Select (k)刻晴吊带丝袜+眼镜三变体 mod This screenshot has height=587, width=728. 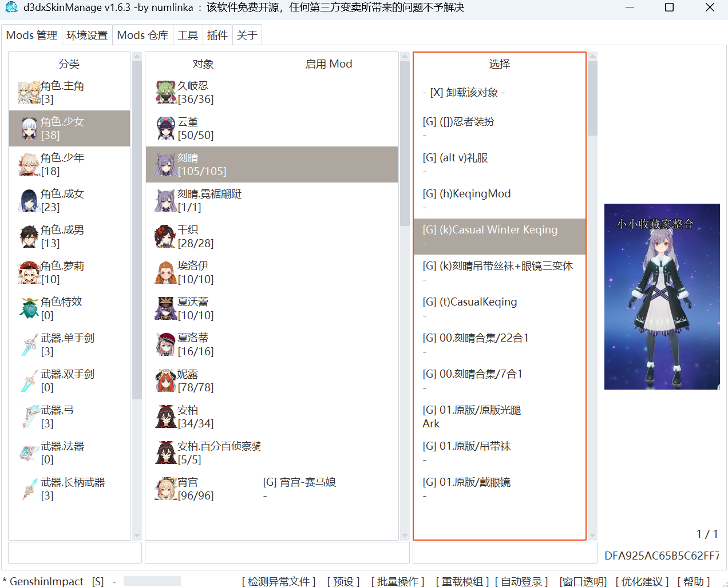pos(500,273)
